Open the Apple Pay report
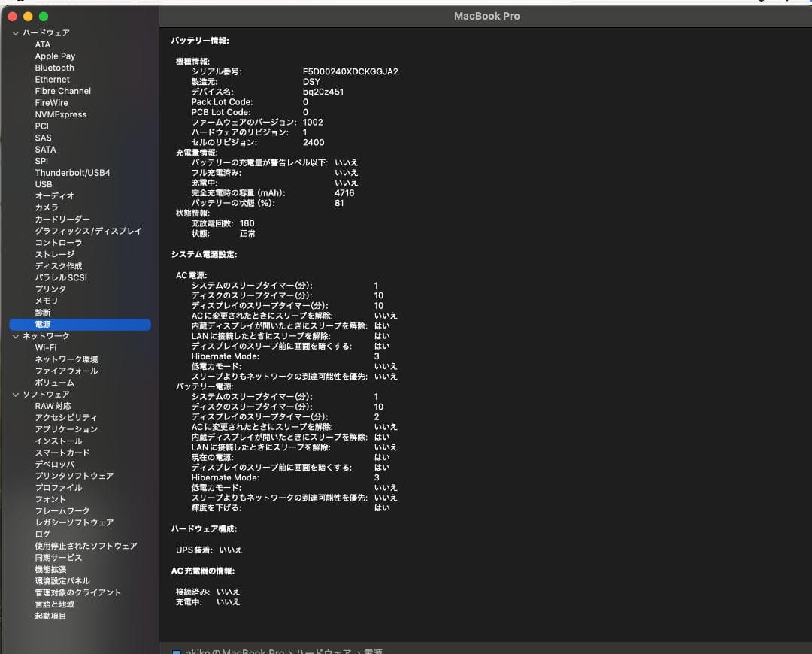The image size is (812, 654). pyautogui.click(x=55, y=56)
